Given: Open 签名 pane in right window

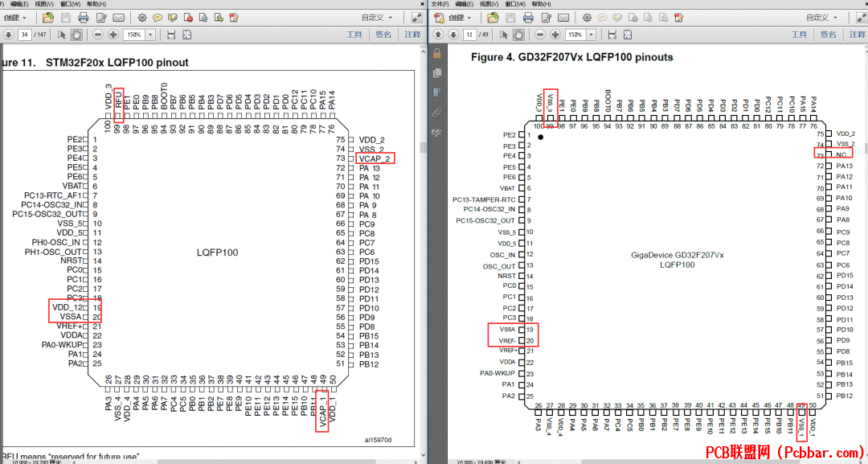Looking at the screenshot, I should 828,35.
